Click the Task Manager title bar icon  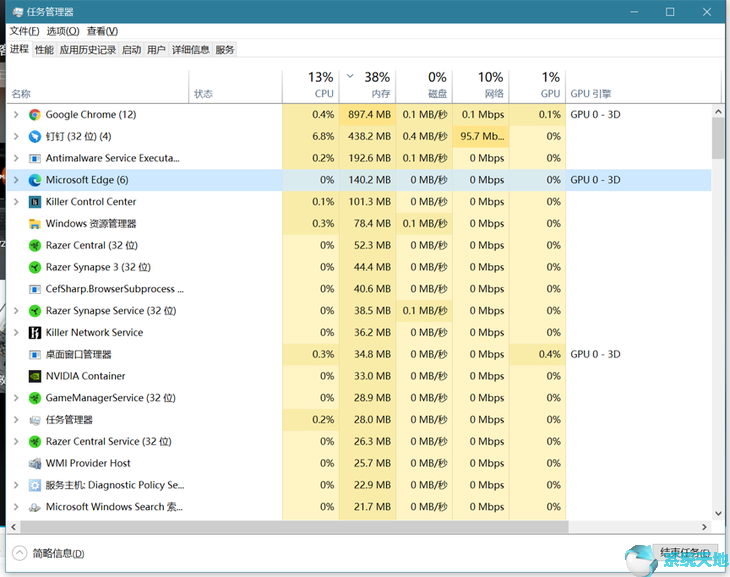(17, 12)
